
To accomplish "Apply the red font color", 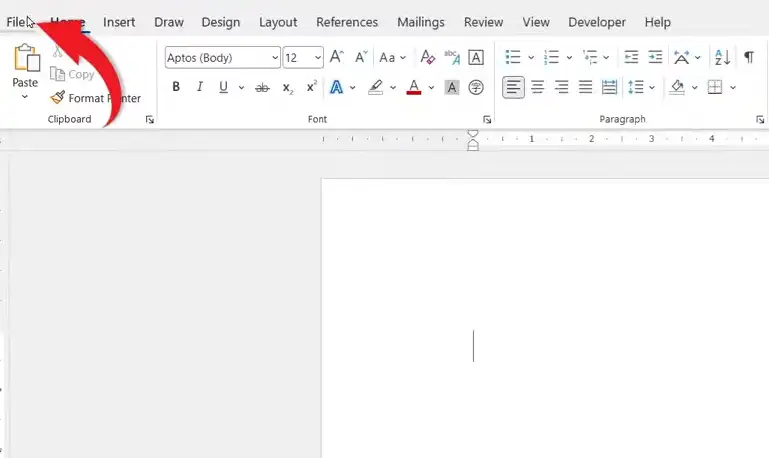I will pyautogui.click(x=414, y=87).
